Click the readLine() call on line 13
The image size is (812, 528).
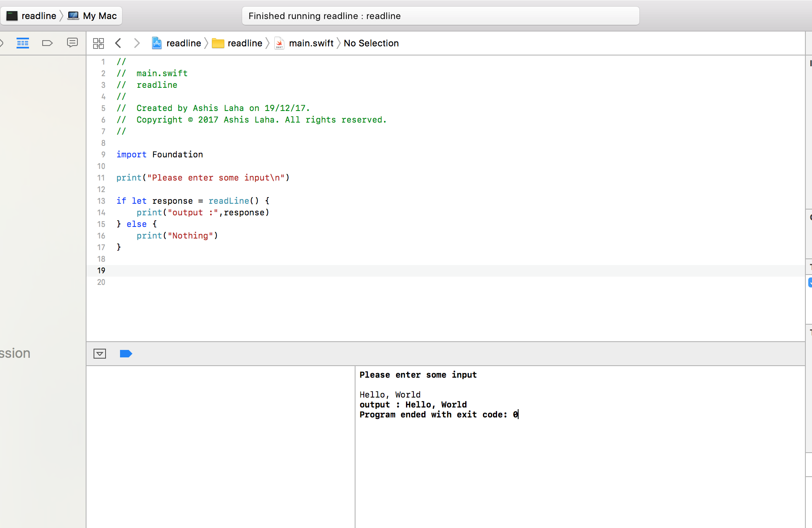coord(234,201)
